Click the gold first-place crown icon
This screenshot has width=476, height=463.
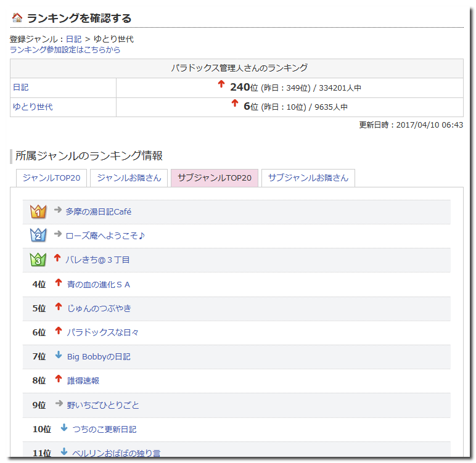pyautogui.click(x=38, y=211)
